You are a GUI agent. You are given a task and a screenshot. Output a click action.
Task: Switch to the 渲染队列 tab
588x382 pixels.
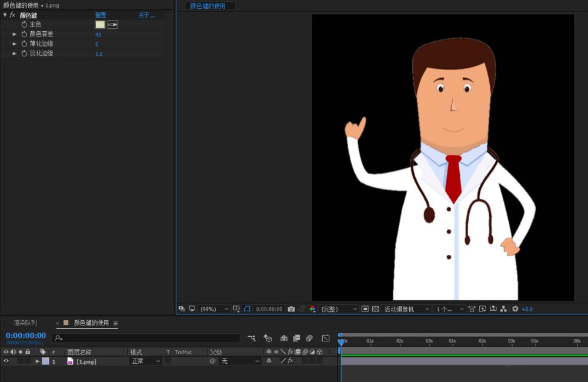25,323
